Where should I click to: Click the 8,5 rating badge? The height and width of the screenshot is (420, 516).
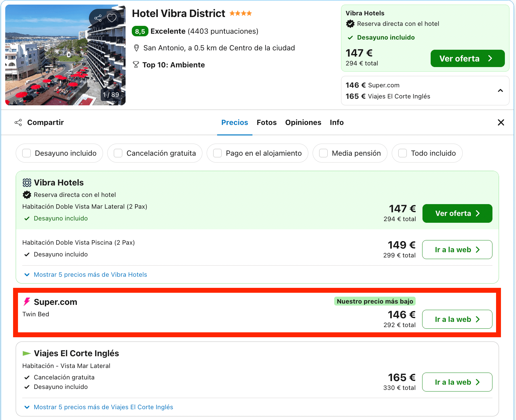click(x=140, y=31)
